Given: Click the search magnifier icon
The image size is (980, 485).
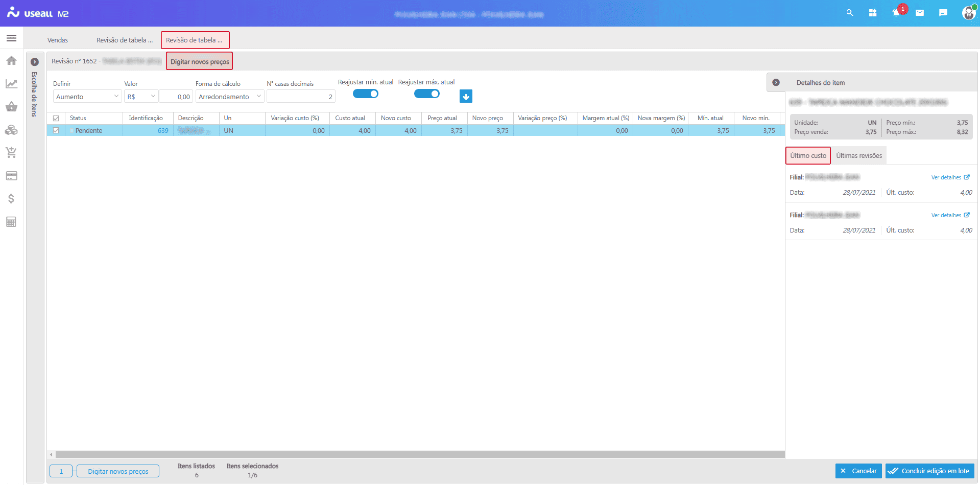Looking at the screenshot, I should (x=850, y=13).
